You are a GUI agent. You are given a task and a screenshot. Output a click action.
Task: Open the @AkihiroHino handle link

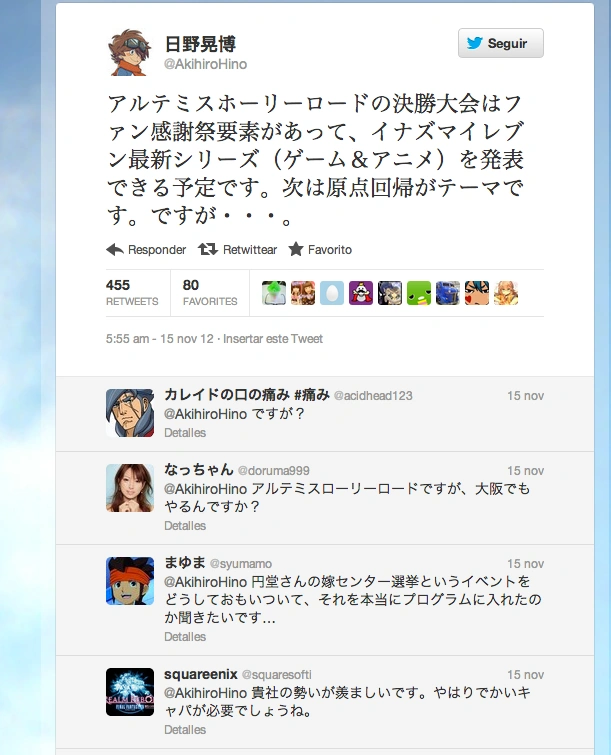[206, 64]
